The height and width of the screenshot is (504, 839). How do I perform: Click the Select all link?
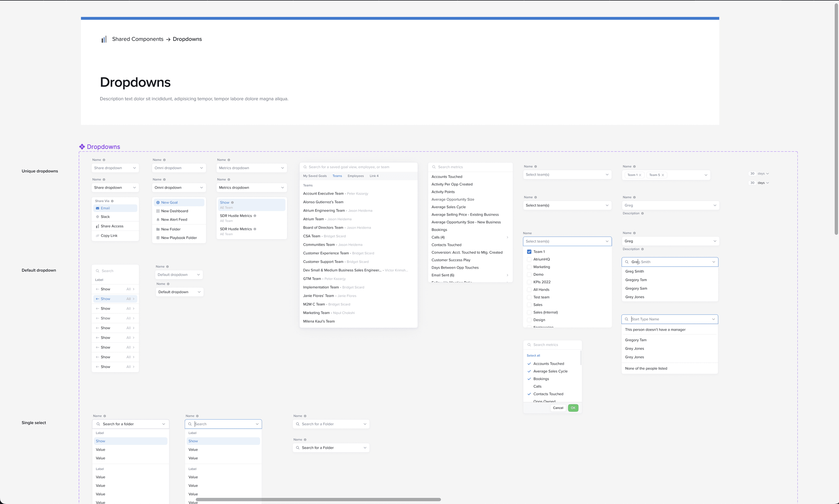pyautogui.click(x=533, y=356)
